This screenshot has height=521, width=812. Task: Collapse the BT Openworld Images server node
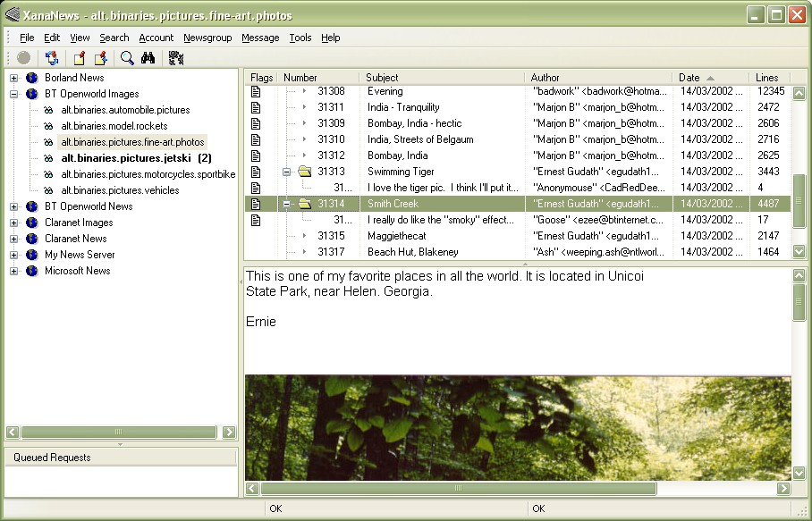tap(14, 94)
